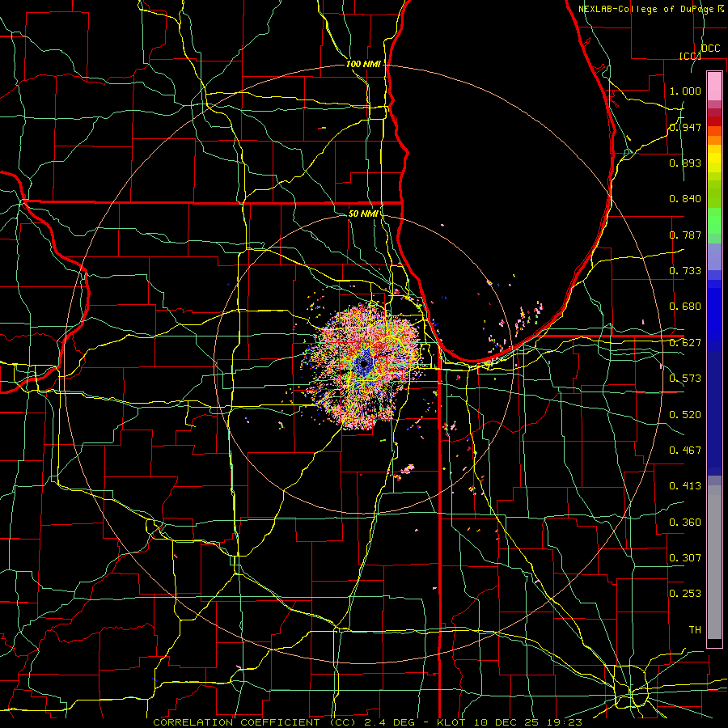Viewport: 728px width, 728px height.
Task: Click the 100 NMI range ring label
Action: click(363, 64)
